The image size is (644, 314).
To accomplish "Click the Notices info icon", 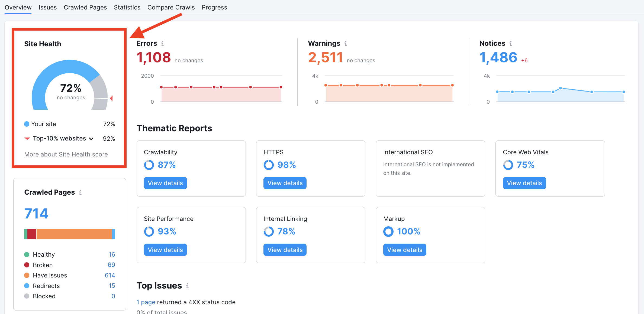I will pyautogui.click(x=511, y=43).
